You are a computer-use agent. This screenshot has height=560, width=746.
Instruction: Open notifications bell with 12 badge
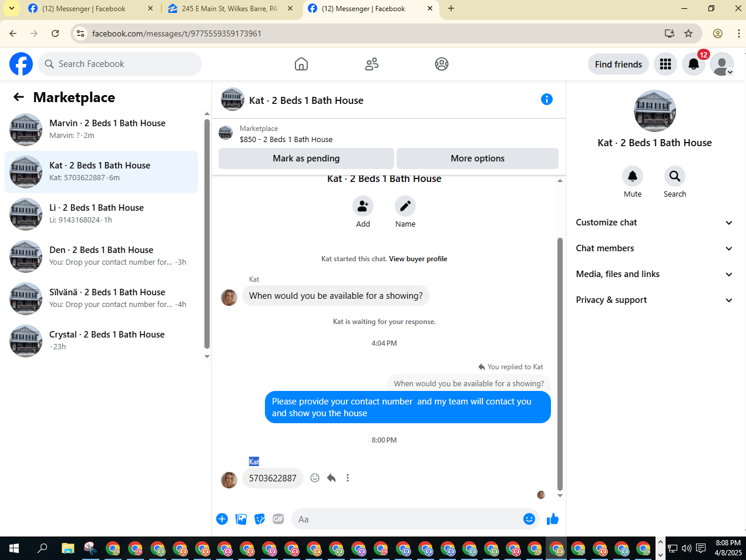pos(694,64)
